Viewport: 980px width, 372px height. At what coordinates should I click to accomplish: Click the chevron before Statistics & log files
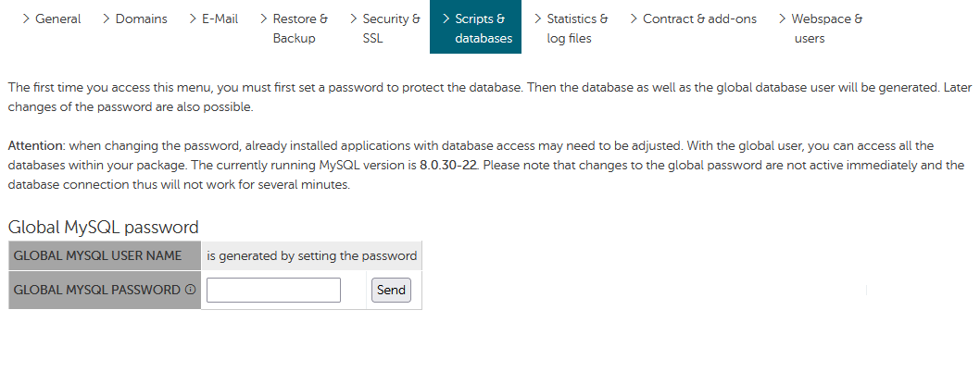click(538, 19)
